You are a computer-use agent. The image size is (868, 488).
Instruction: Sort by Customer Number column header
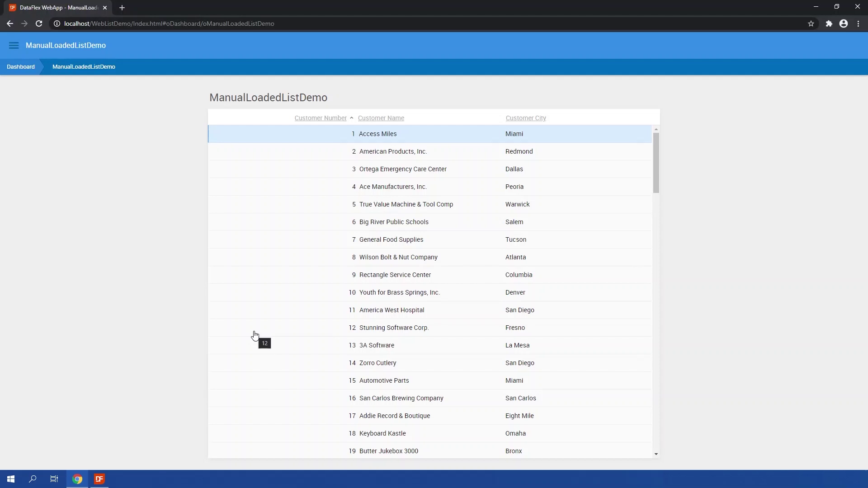[x=320, y=118]
